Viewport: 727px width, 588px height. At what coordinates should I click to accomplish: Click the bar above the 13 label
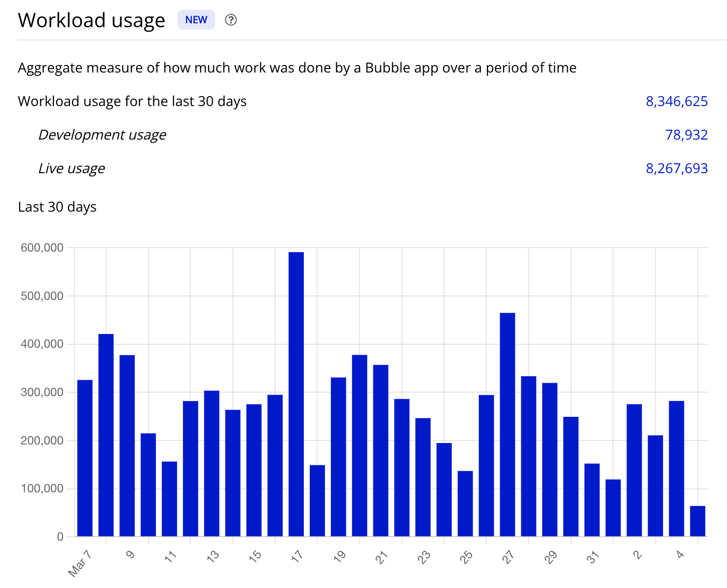212,463
